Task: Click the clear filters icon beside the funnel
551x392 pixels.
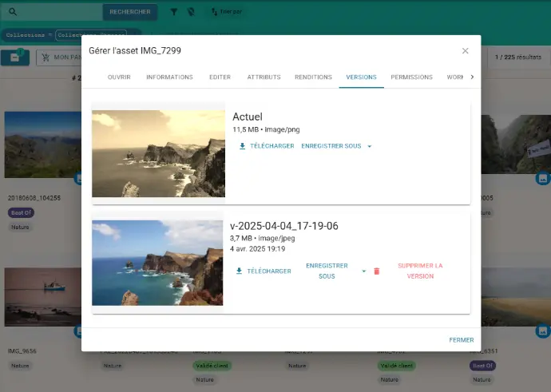Action: (x=190, y=12)
